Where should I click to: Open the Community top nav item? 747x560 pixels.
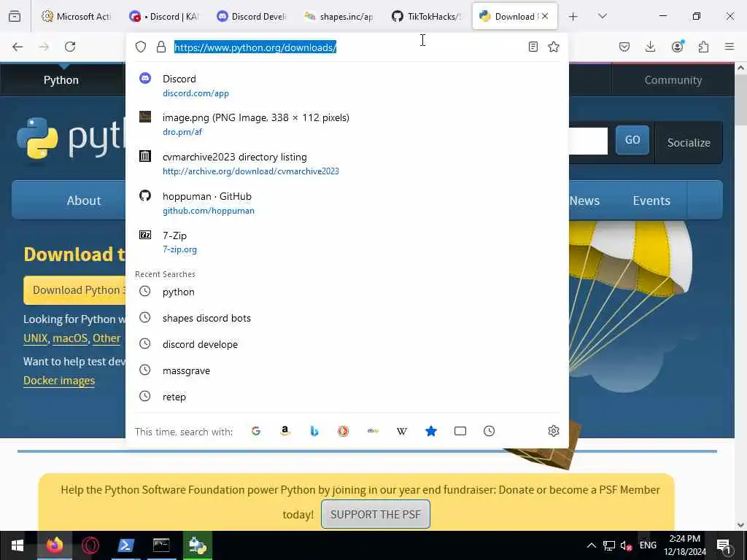click(x=673, y=80)
